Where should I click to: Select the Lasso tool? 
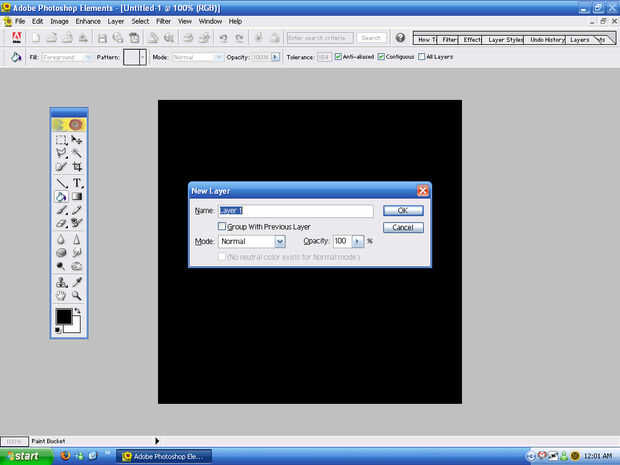(61, 153)
